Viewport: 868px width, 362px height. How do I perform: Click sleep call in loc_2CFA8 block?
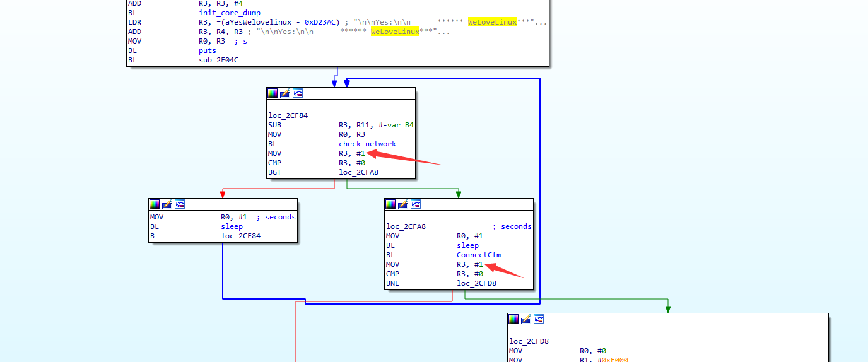467,245
